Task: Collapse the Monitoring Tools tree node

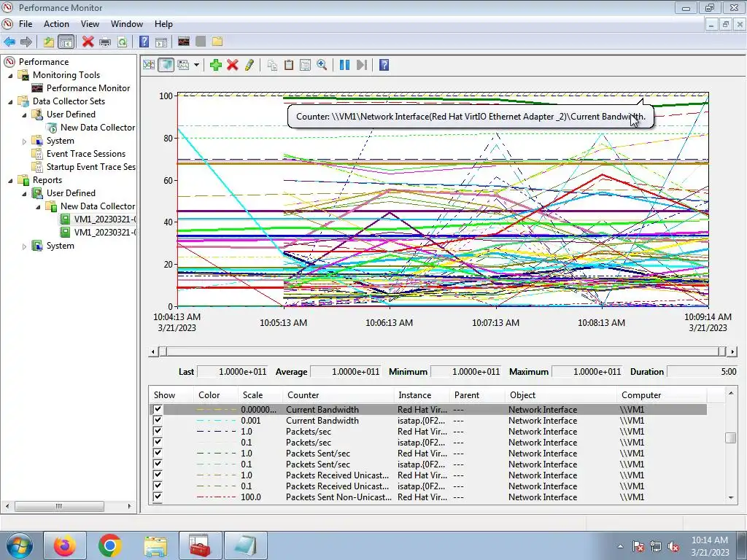Action: pyautogui.click(x=10, y=75)
